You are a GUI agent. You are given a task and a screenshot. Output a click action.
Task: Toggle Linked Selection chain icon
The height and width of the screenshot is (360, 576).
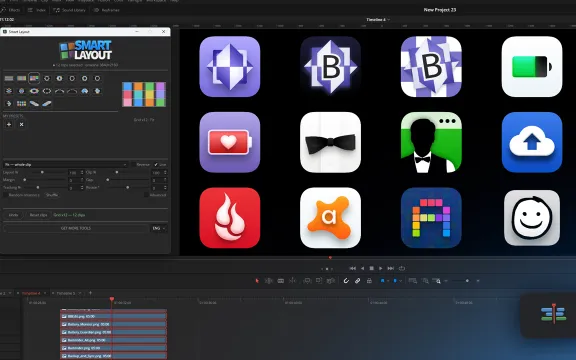pyautogui.click(x=357, y=281)
